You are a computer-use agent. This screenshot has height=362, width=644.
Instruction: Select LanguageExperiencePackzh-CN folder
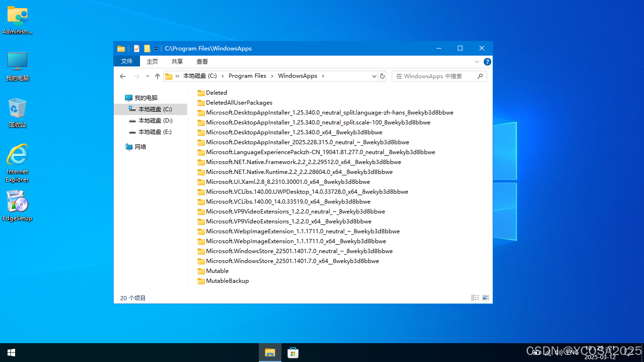(x=316, y=152)
